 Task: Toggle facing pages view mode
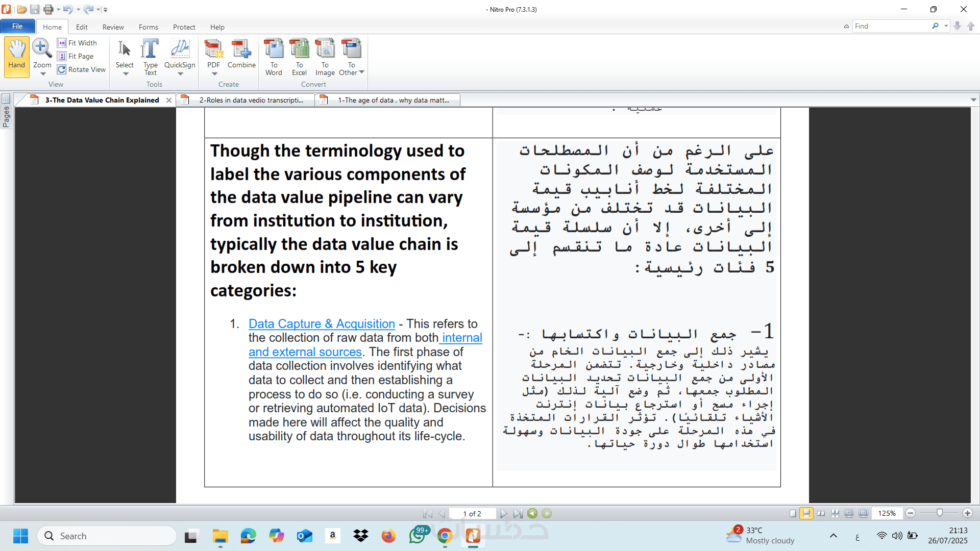[821, 513]
